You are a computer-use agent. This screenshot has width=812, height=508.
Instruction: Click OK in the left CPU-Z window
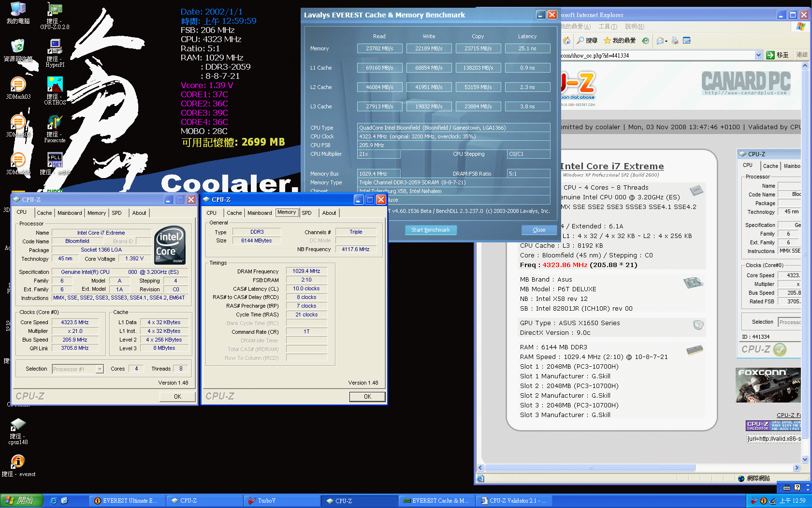(x=177, y=397)
